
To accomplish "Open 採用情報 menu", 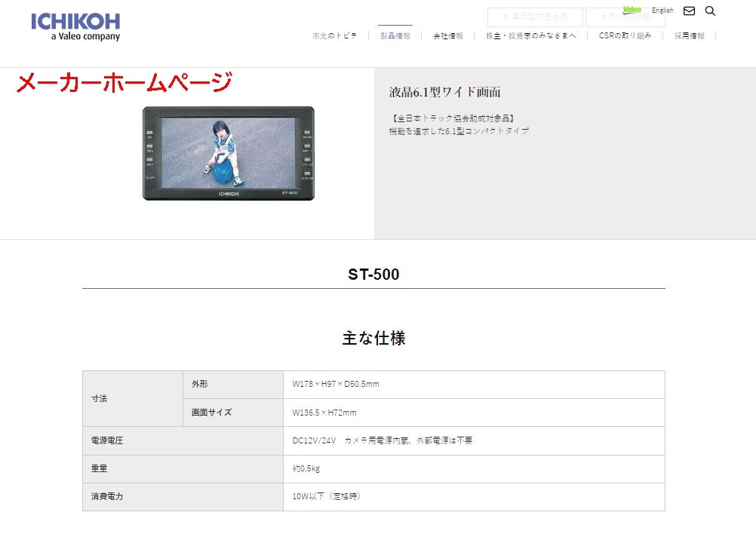I will [x=690, y=35].
